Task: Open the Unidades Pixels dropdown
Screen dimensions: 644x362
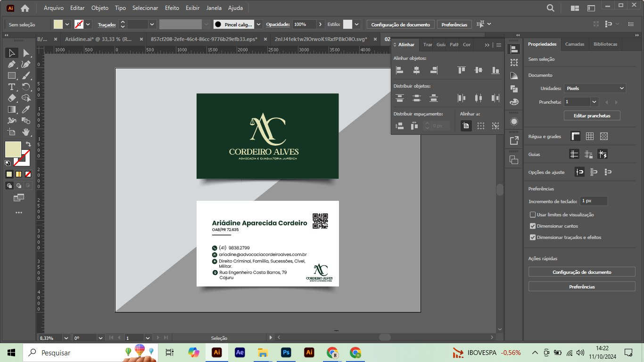Action: tap(595, 88)
